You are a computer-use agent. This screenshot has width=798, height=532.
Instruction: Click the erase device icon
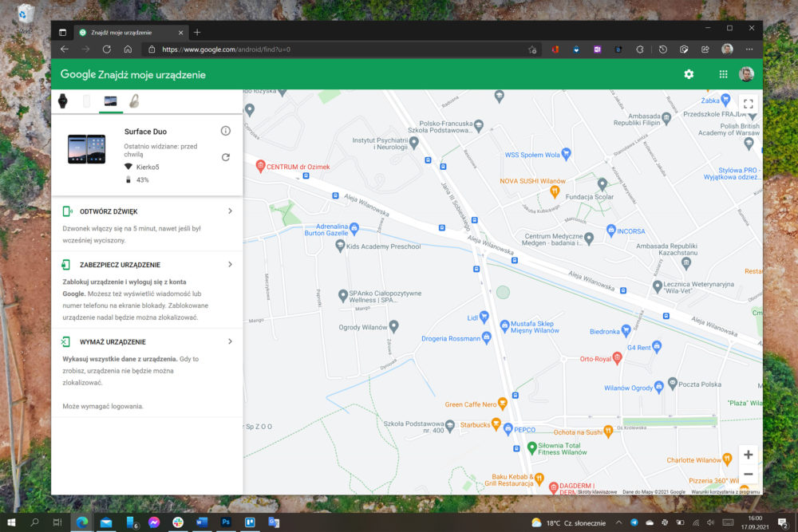pyautogui.click(x=66, y=342)
